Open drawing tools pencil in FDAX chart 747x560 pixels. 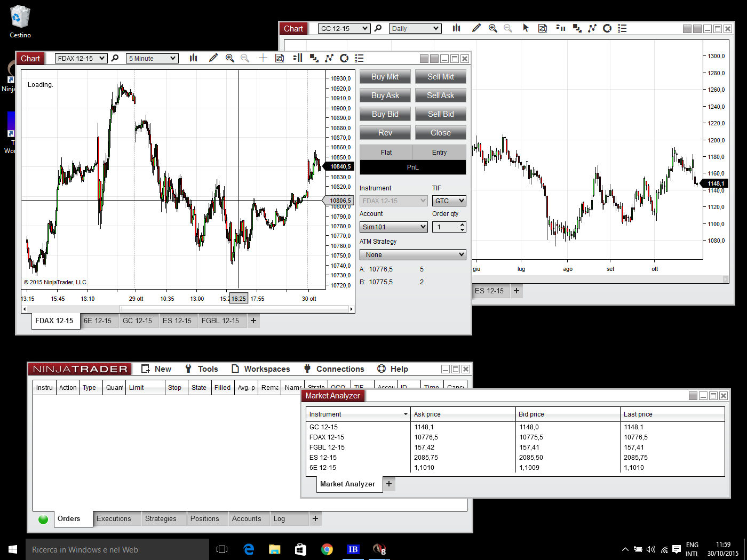[213, 58]
